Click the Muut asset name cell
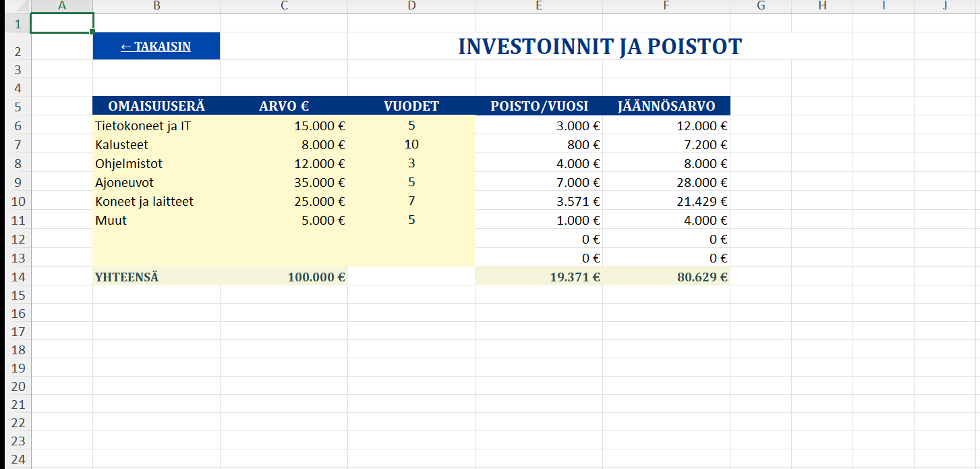Image resolution: width=980 pixels, height=469 pixels. [x=156, y=220]
